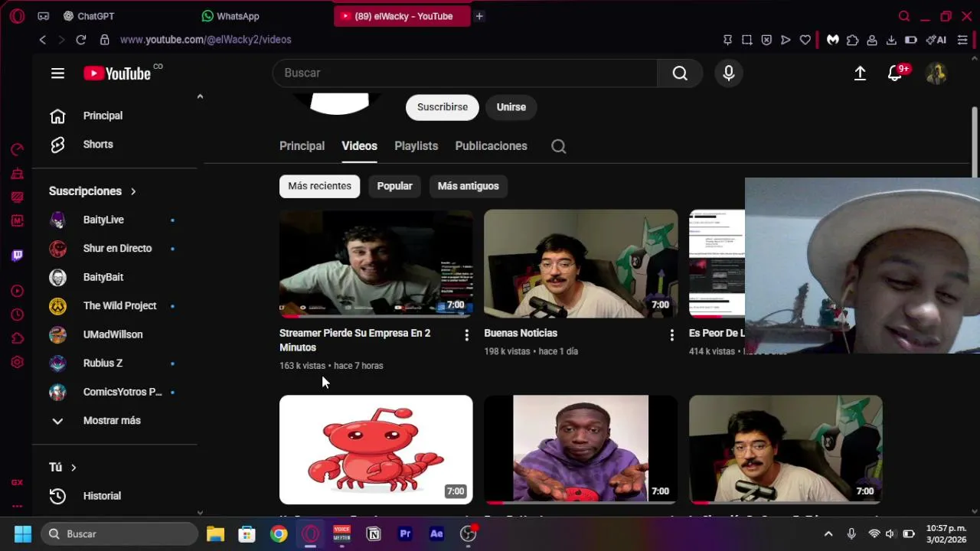
Task: Subscribe with the Suscribirse button
Action: (x=442, y=107)
